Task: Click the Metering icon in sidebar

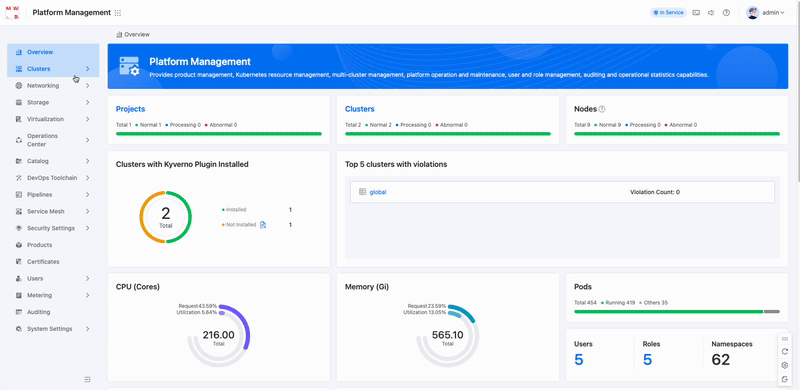Action: (x=18, y=296)
